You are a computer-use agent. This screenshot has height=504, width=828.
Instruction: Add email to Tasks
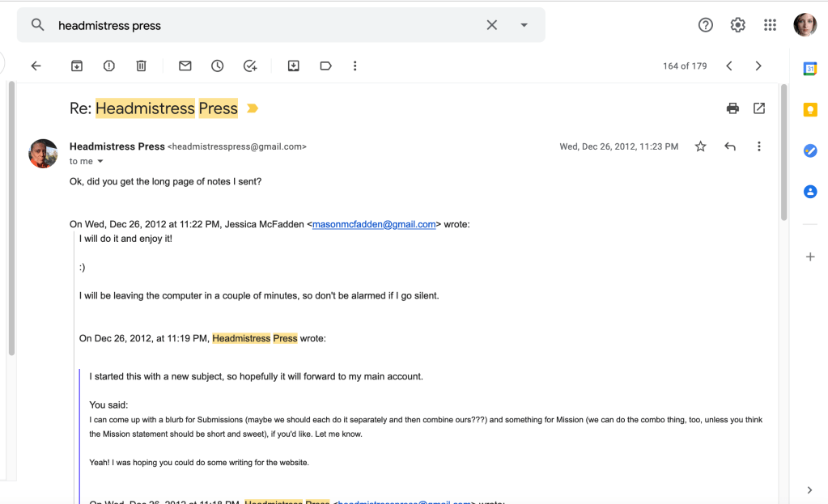[250, 66]
